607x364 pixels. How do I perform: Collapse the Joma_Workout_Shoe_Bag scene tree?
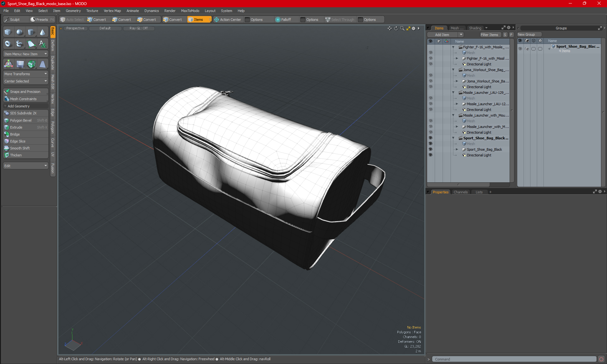(453, 70)
